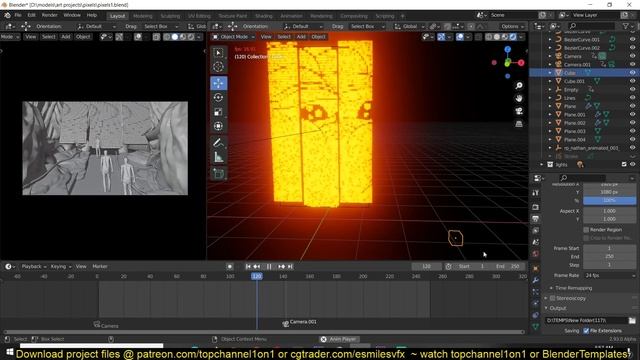Activate the Transform tool

click(x=218, y=126)
